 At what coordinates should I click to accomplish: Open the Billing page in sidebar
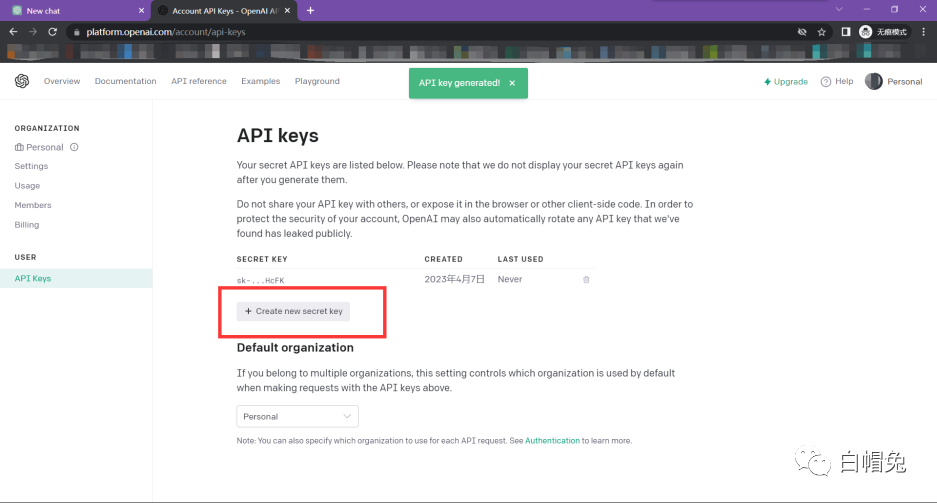[27, 225]
